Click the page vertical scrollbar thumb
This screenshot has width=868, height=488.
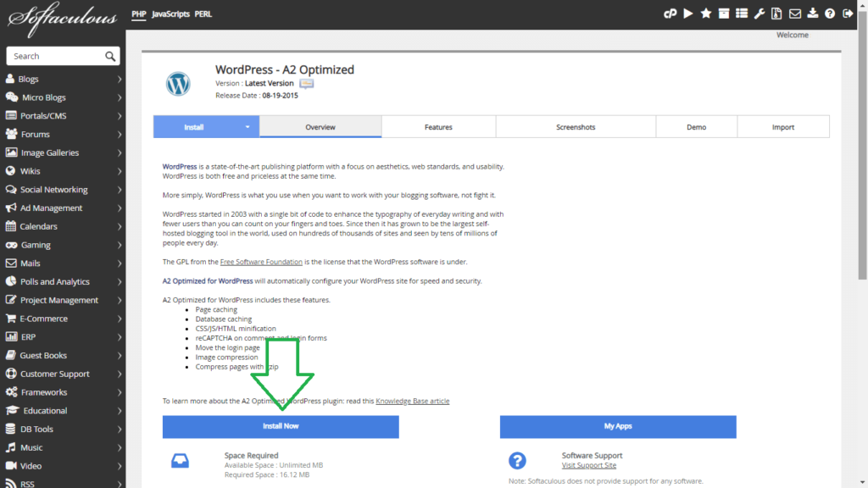tap(862, 144)
